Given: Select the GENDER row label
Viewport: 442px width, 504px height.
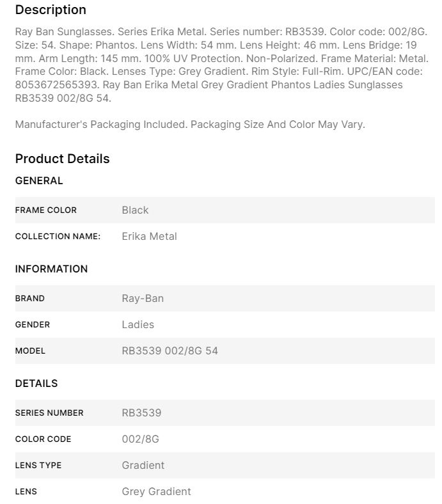Looking at the screenshot, I should tap(33, 325).
